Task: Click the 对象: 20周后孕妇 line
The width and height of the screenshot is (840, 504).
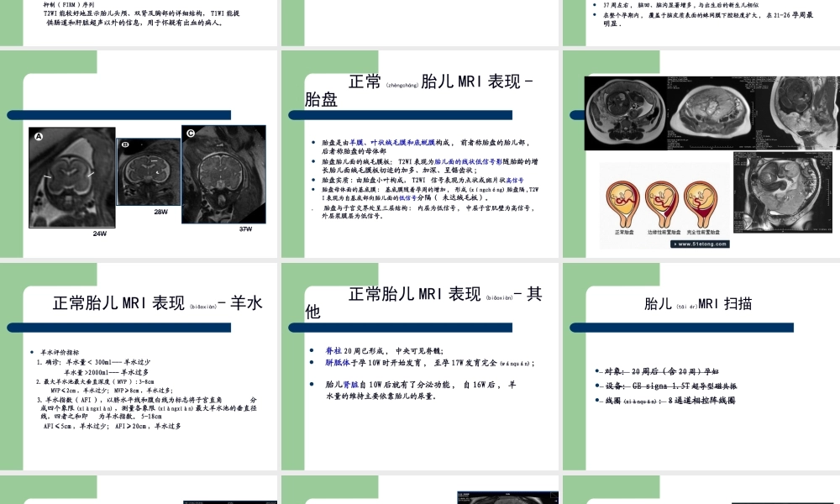Action: click(x=660, y=370)
